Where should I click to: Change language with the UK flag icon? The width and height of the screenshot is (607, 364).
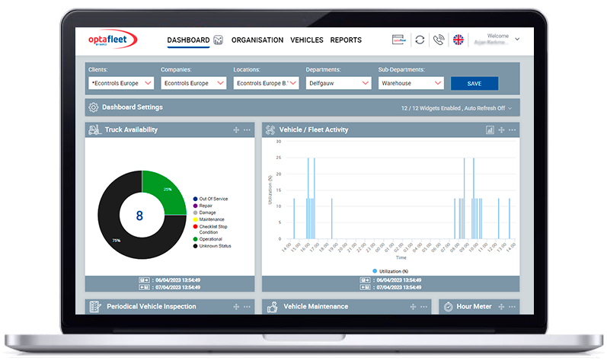[458, 40]
